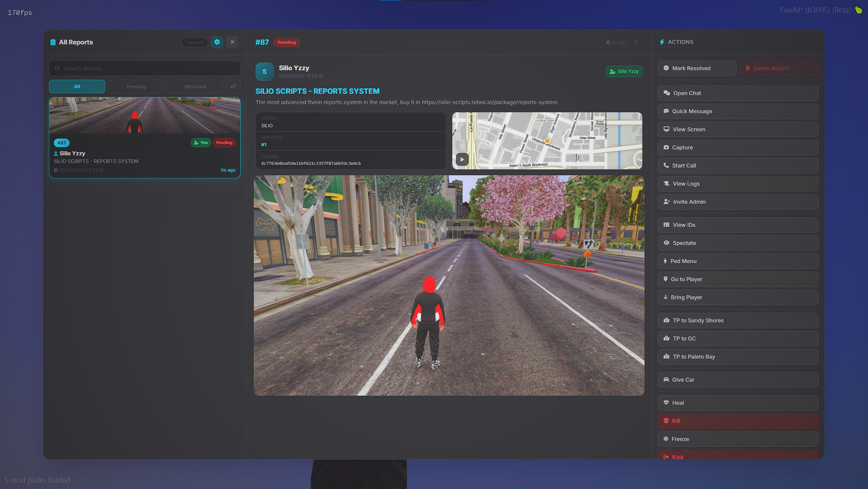Click TP to Paleto Bay
868x489 pixels.
click(x=738, y=357)
